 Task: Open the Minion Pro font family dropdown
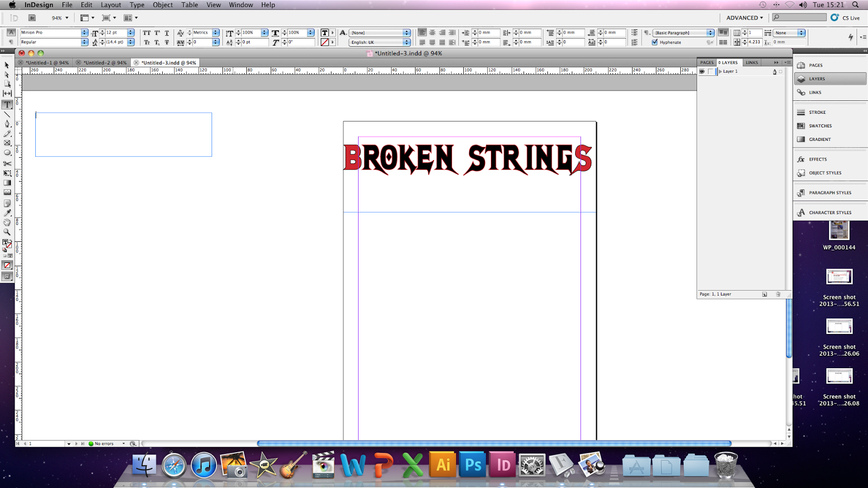pos(84,33)
